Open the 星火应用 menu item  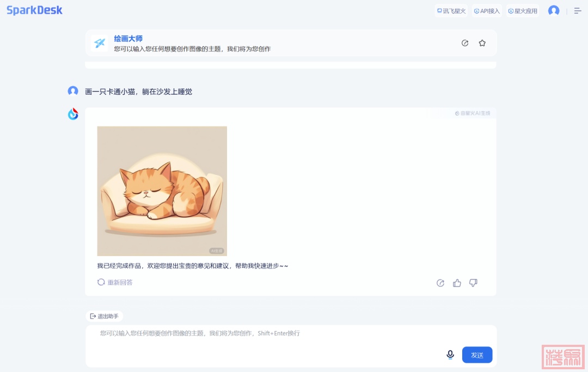(x=523, y=11)
